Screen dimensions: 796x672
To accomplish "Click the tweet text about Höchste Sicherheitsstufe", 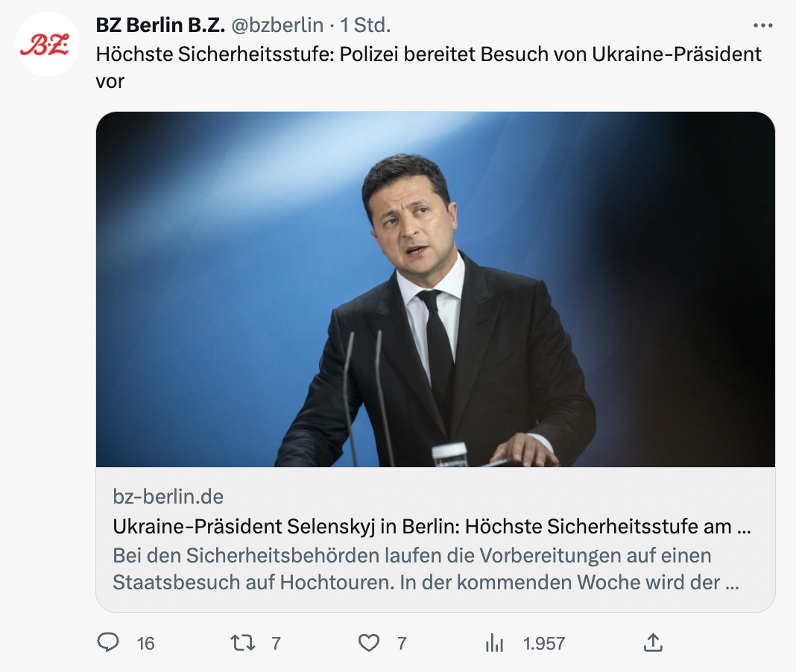I will tap(429, 54).
